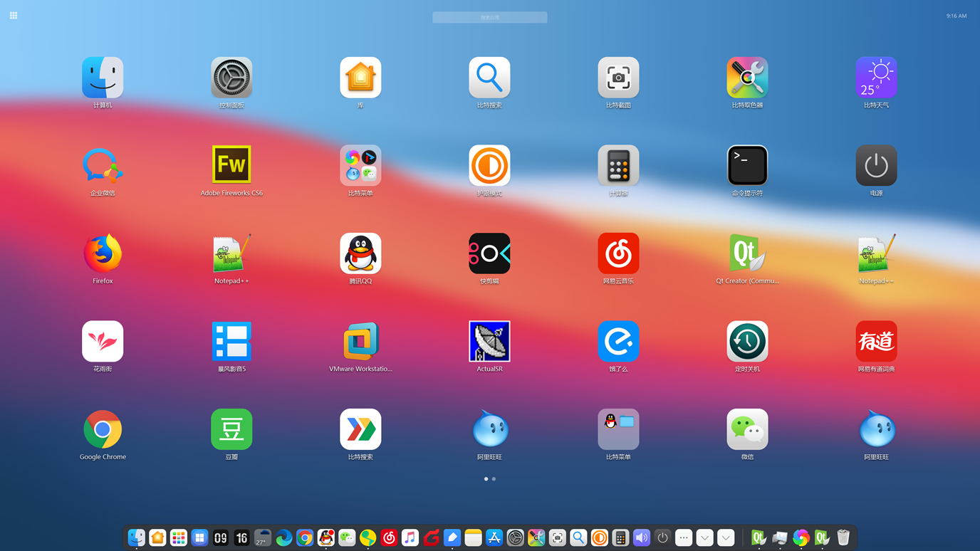Open the yellow Notes icon in dock
The height and width of the screenshot is (551, 980).
click(x=473, y=538)
